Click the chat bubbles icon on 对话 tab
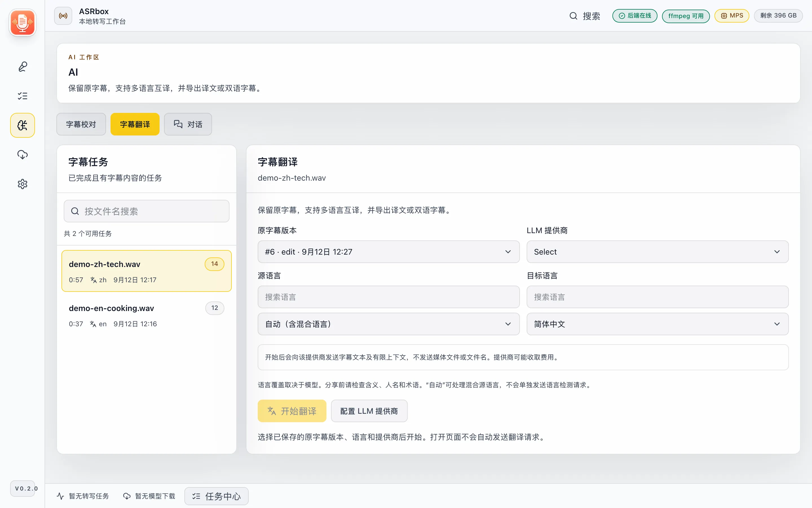Image resolution: width=812 pixels, height=508 pixels. pos(178,124)
